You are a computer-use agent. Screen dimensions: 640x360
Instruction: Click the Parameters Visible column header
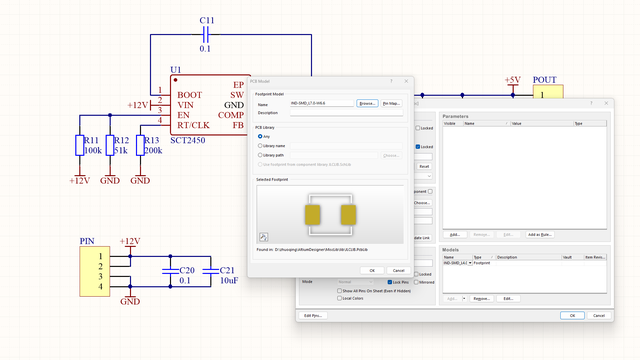(x=453, y=123)
